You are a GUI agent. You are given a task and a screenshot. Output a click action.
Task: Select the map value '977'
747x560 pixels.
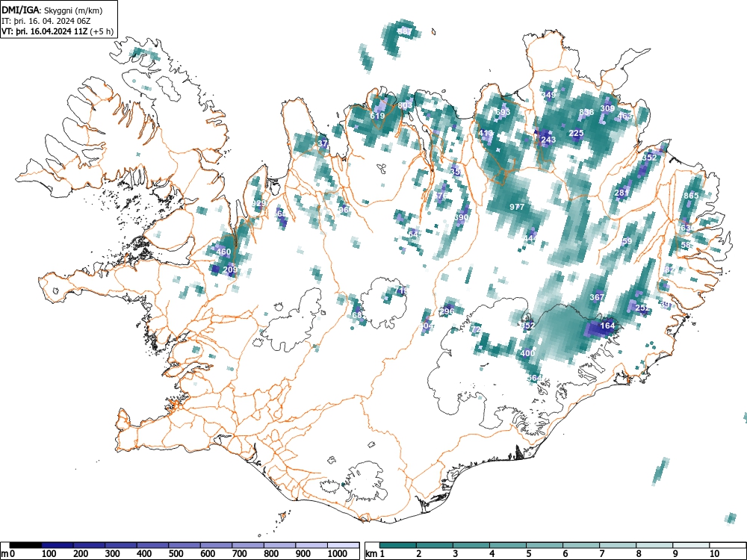click(x=517, y=207)
